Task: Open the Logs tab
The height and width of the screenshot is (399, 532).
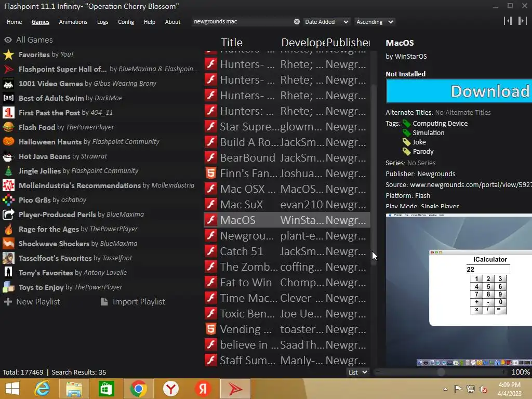Action: point(102,22)
